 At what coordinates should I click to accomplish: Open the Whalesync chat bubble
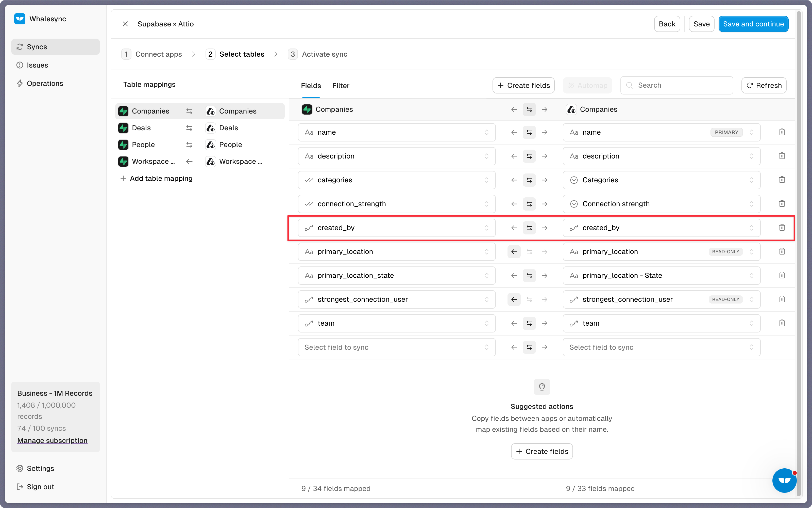(x=784, y=481)
